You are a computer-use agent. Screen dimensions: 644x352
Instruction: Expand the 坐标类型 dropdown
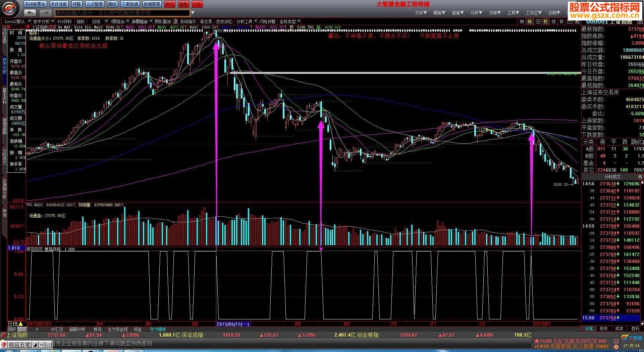[299, 21]
